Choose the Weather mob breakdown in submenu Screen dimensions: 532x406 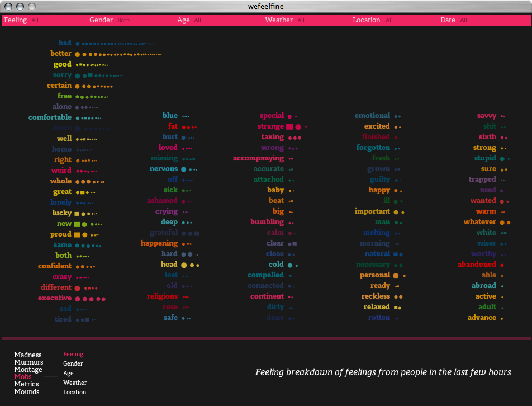coord(75,383)
